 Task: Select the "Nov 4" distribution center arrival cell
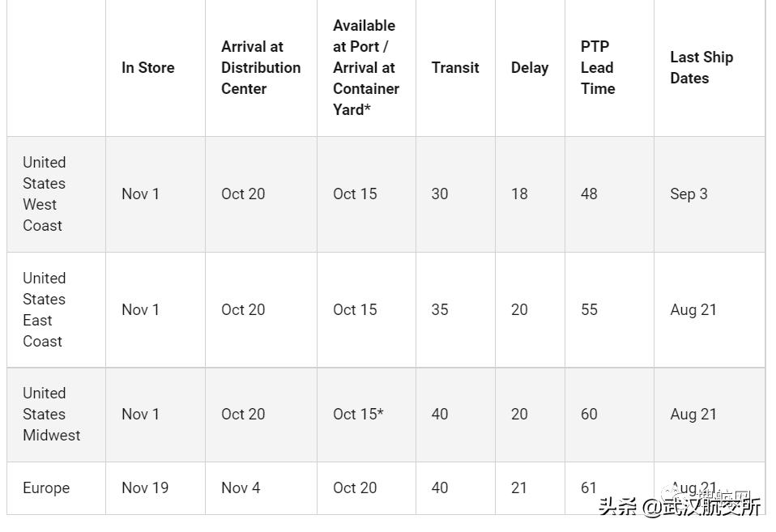(241, 488)
